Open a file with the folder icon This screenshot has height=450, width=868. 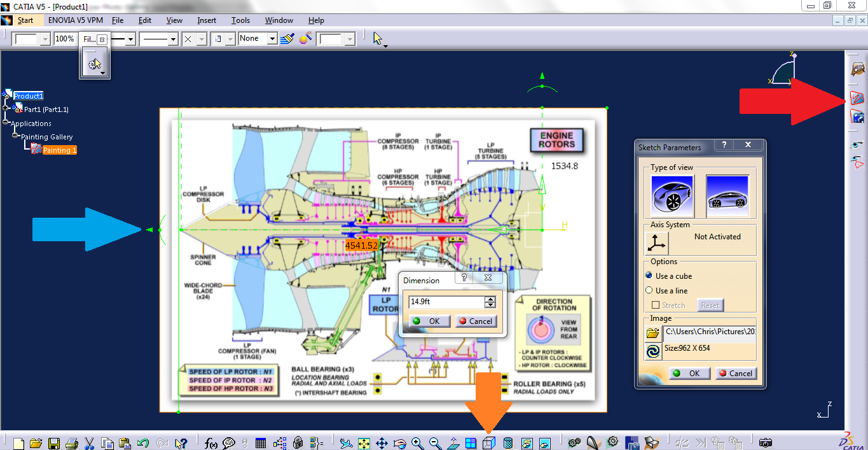pos(36,443)
